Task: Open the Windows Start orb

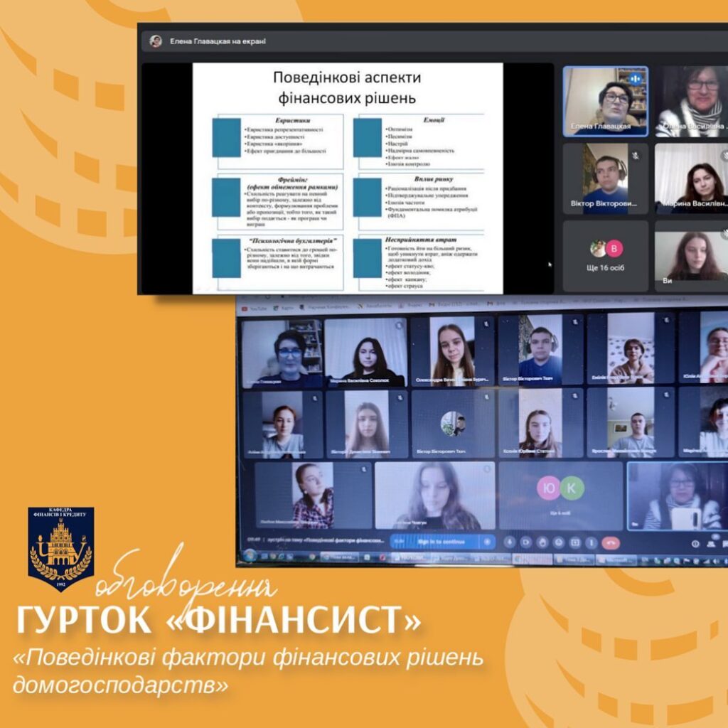Action: click(x=250, y=555)
